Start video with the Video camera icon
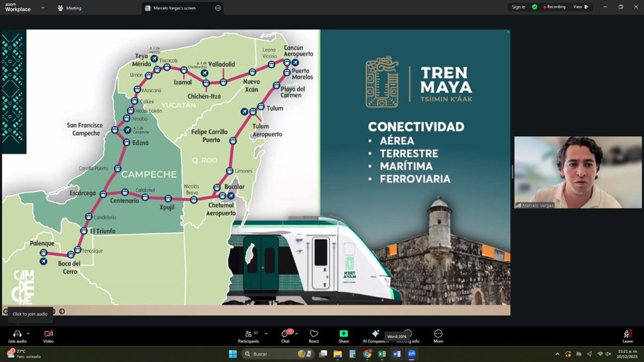644x362 pixels. (48, 334)
